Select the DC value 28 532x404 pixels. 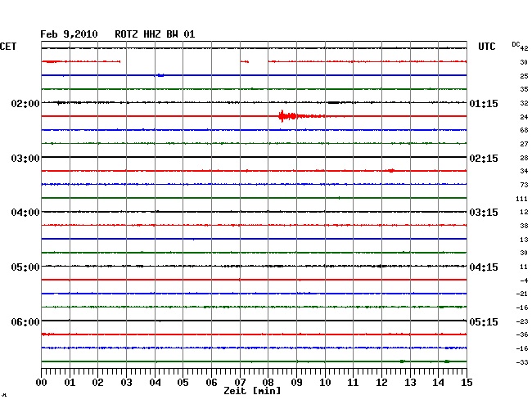[524, 158]
